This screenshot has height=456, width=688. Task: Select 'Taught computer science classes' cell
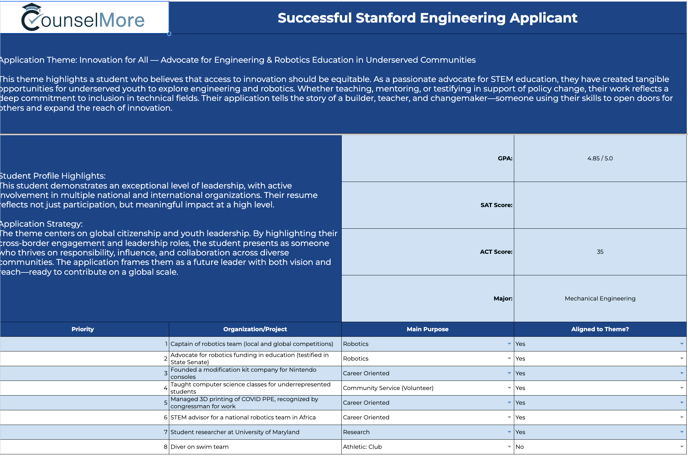click(x=255, y=388)
